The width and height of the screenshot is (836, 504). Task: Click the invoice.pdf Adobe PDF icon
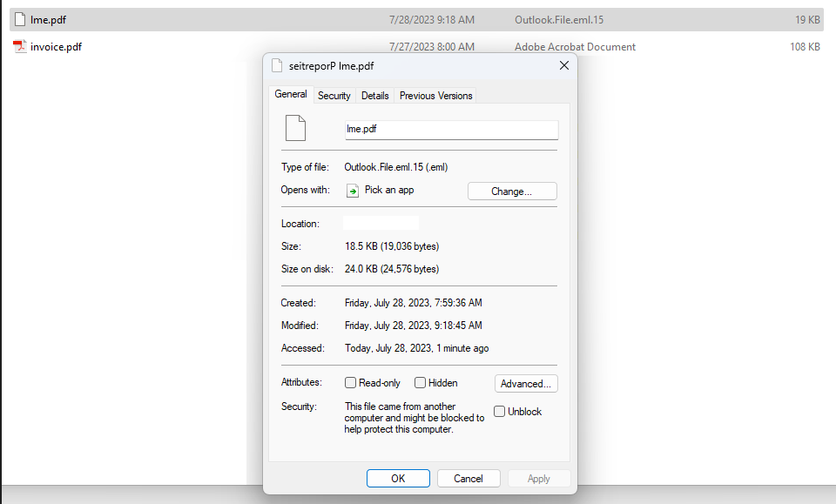(x=20, y=47)
